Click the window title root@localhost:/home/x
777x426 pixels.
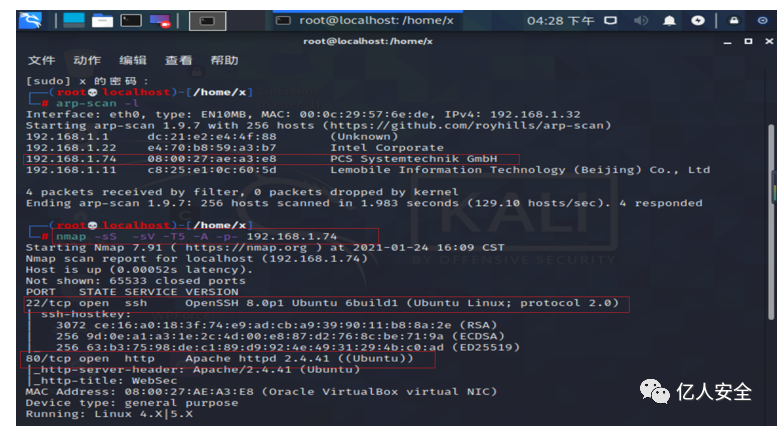(x=368, y=41)
